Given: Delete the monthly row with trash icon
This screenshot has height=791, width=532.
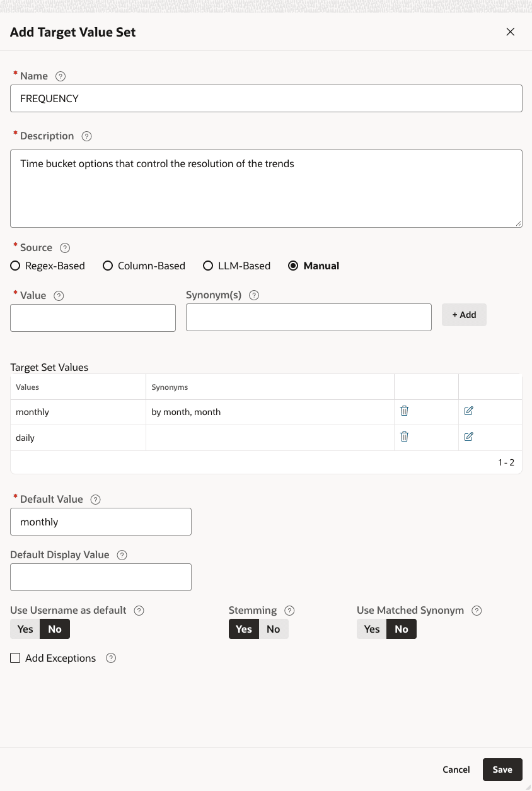Looking at the screenshot, I should [x=405, y=411].
